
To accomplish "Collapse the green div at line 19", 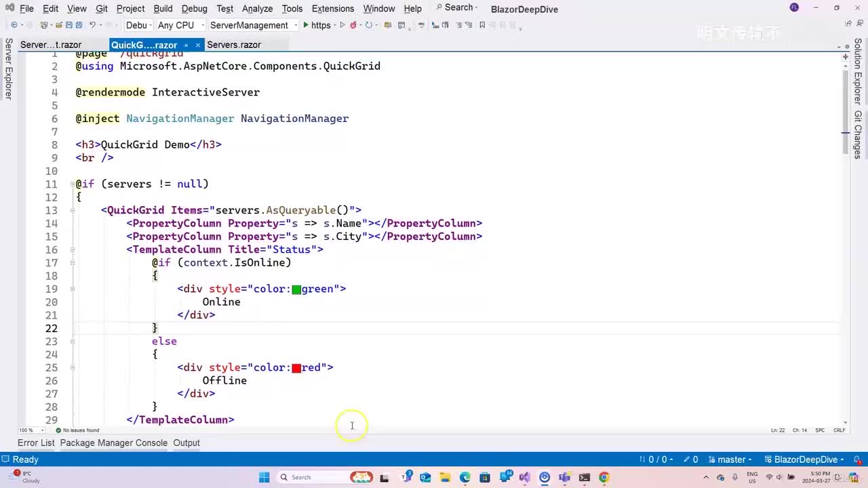I will [72, 289].
